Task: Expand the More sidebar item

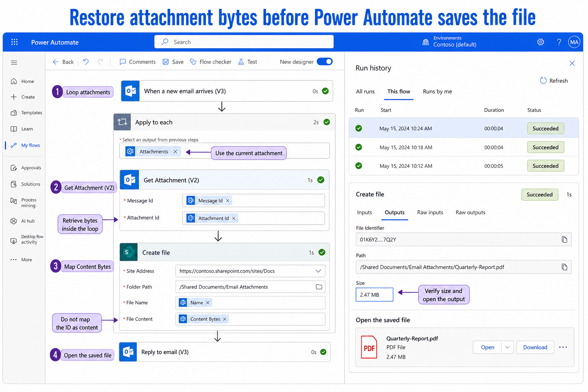Action: pyautogui.click(x=22, y=260)
